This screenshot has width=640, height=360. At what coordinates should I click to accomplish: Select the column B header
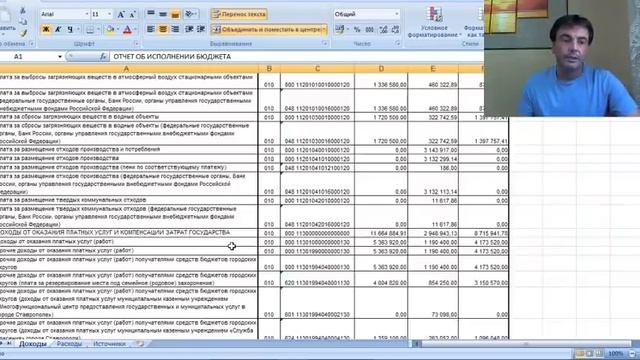(x=269, y=69)
